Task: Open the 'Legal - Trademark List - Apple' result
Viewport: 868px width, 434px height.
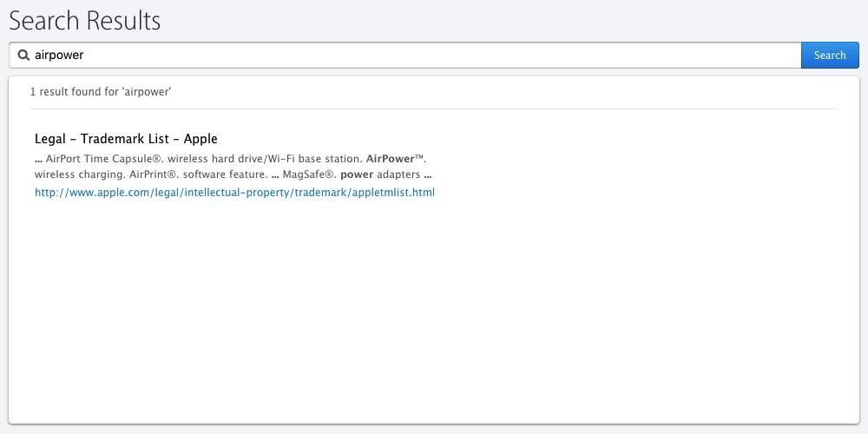Action: [126, 138]
